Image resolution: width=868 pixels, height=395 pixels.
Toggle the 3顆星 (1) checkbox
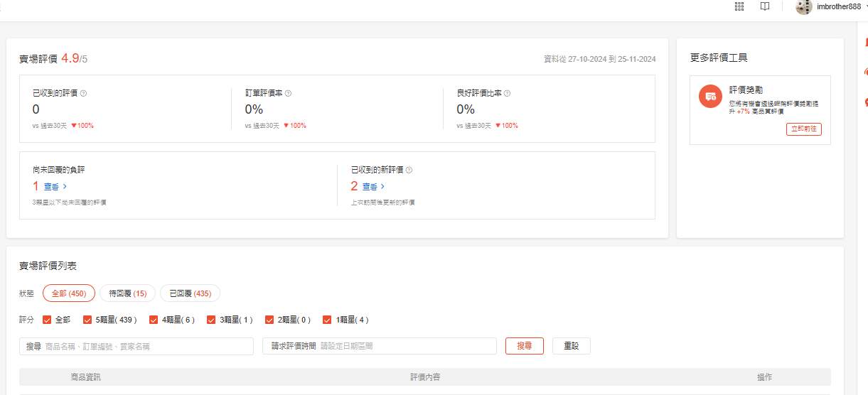(x=211, y=320)
